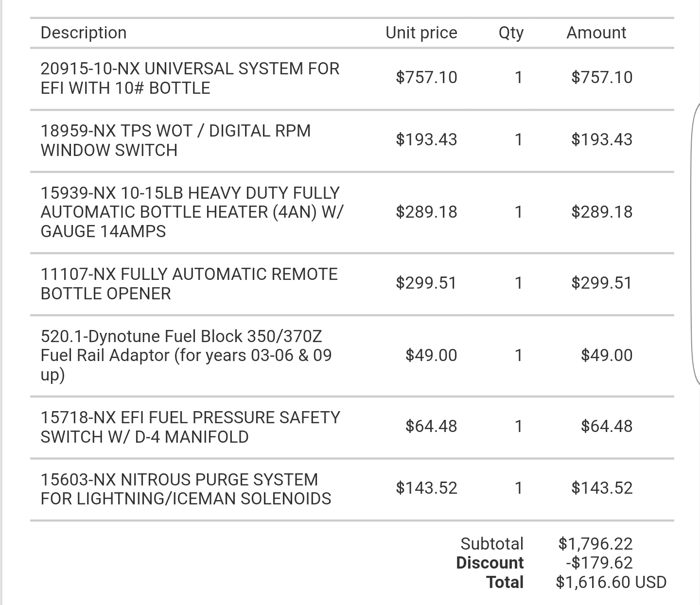Click the Description column header
This screenshot has width=700, height=605.
(84, 33)
